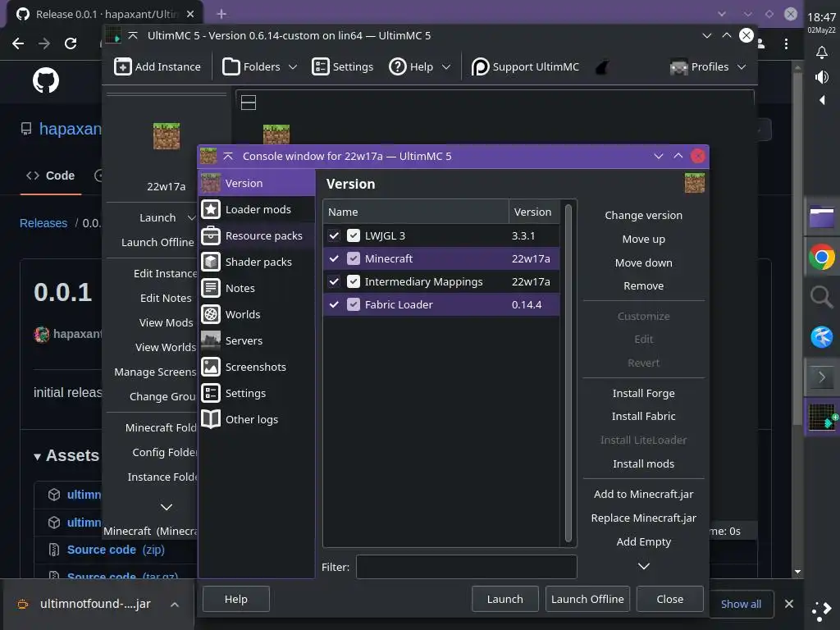
Task: Open the file manager from the dock
Action: pos(821,217)
